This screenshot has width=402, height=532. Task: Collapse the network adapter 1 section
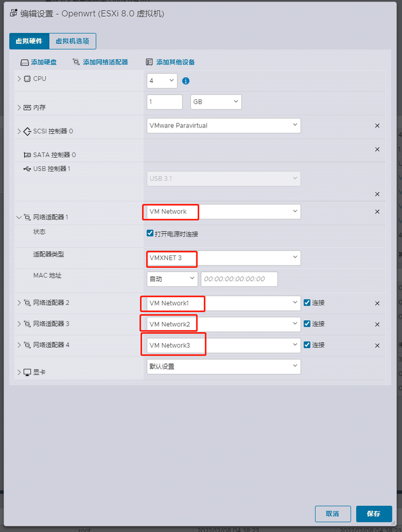(18, 217)
